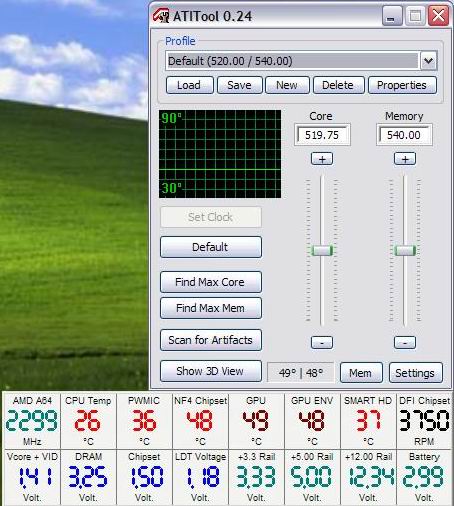
Task: Reset clocks with the Default button
Action: 211,247
